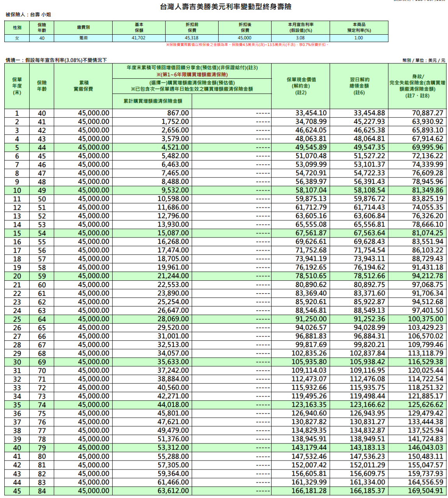Click cash value 59,875.13
This screenshot has height=498, width=448.
click(x=311, y=199)
